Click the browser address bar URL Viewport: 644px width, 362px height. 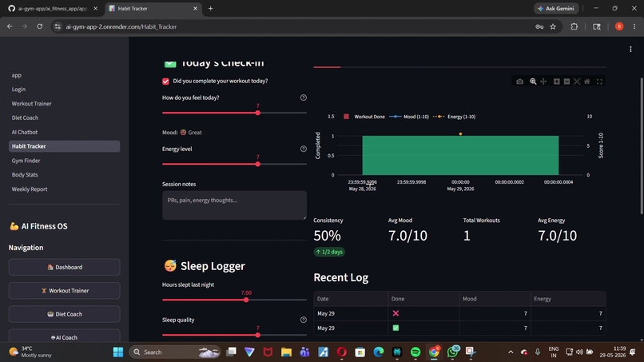121,26
